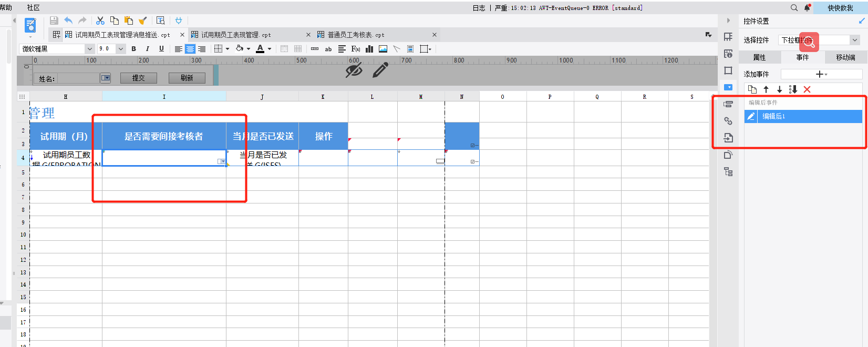Save the current report template

(x=54, y=21)
